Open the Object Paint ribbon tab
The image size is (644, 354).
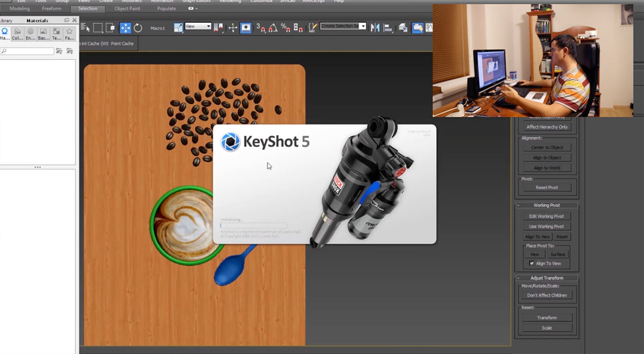[127, 8]
